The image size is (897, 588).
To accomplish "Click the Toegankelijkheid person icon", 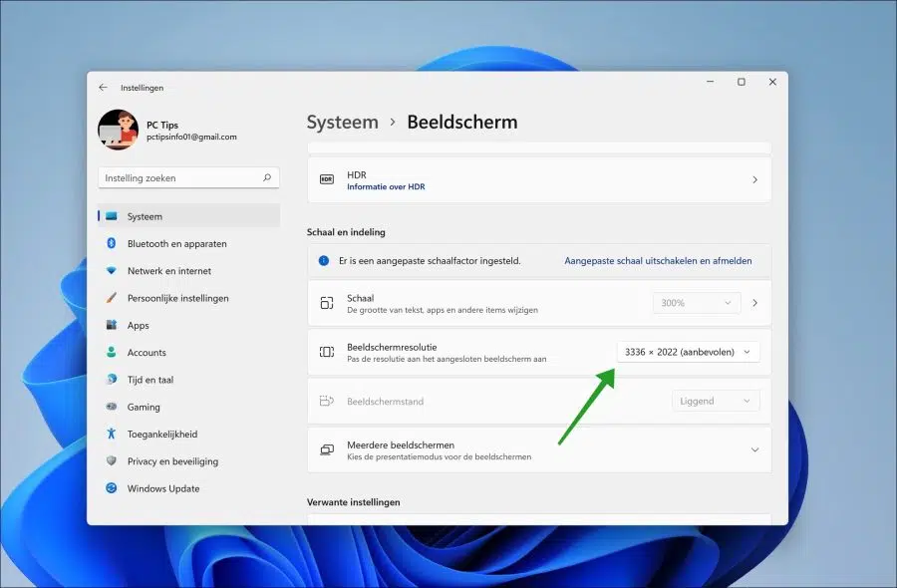I will coord(112,434).
